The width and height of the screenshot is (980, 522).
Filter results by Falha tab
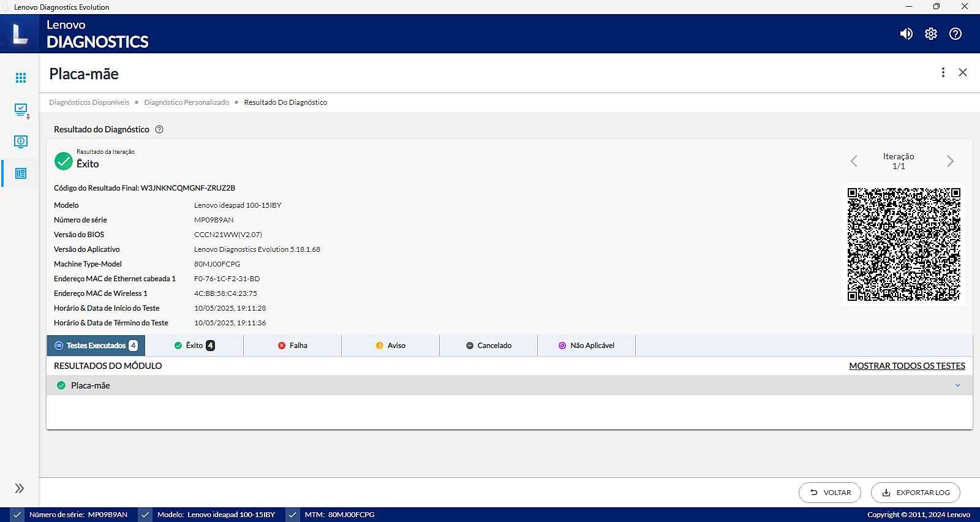coord(292,346)
